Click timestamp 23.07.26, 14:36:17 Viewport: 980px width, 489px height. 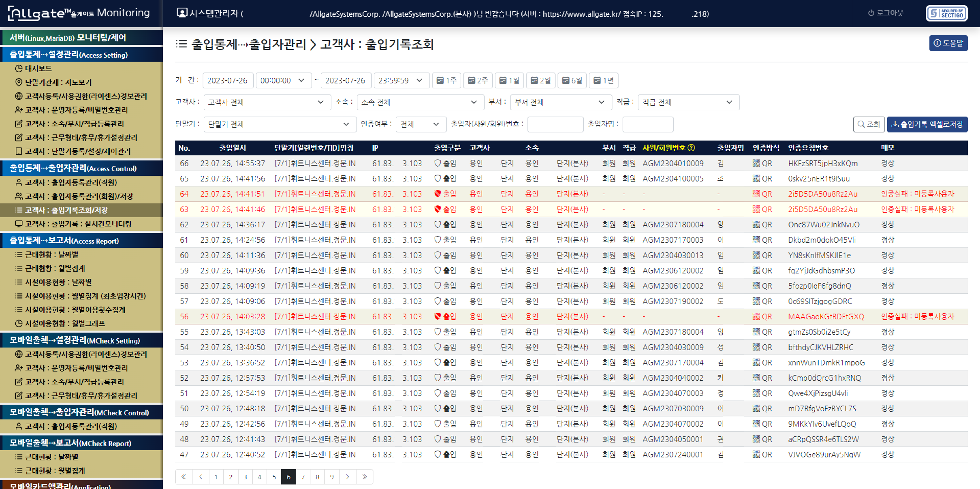coord(233,225)
